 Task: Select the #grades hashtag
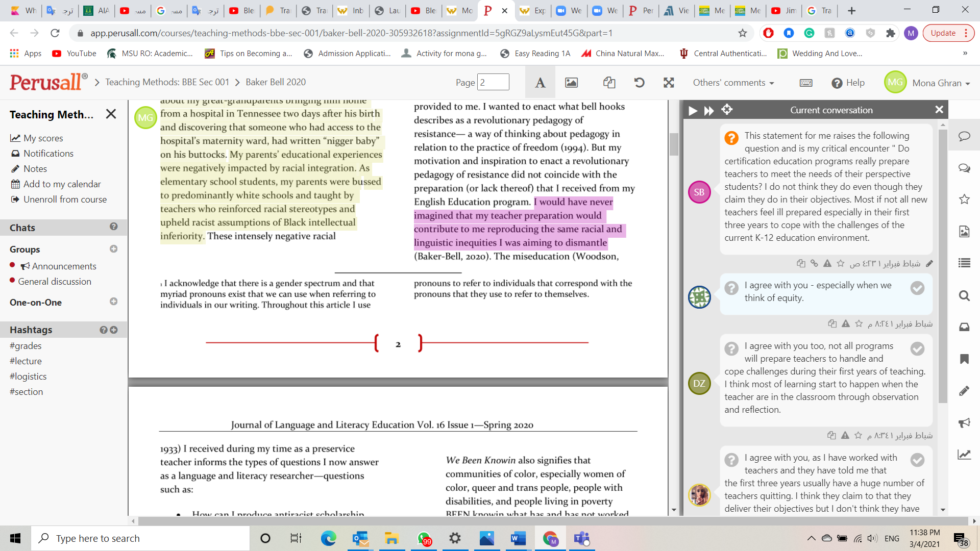(26, 346)
